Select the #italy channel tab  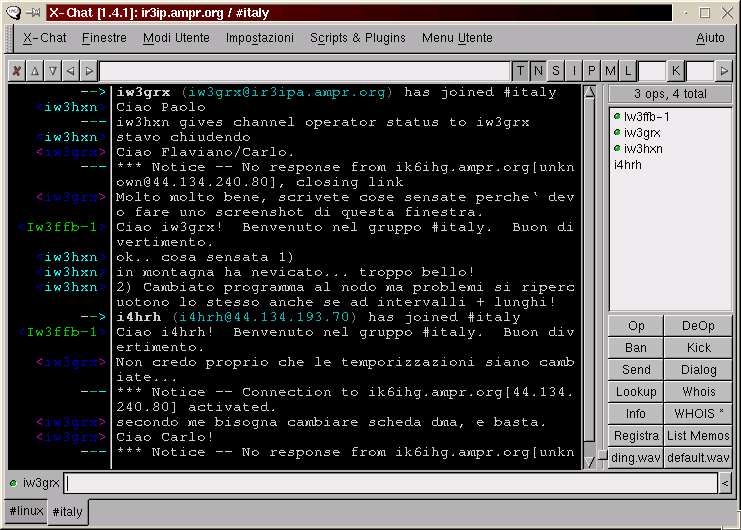pos(68,512)
